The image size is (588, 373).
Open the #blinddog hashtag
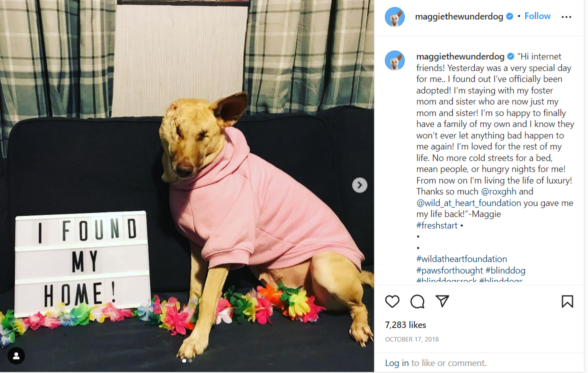click(505, 270)
